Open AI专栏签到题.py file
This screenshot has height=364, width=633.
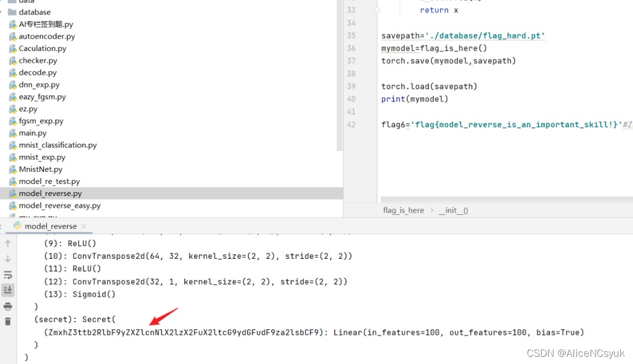(46, 24)
